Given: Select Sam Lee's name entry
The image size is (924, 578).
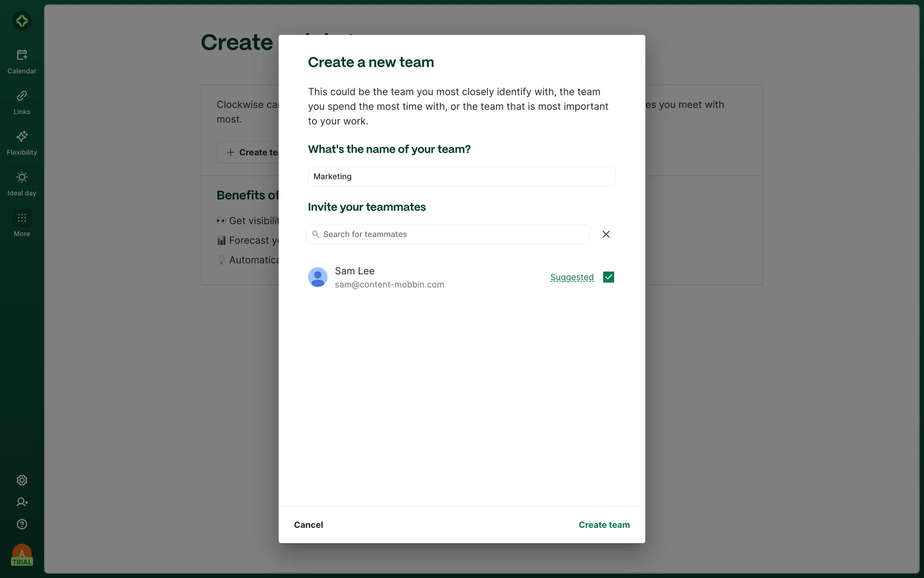Looking at the screenshot, I should point(355,271).
